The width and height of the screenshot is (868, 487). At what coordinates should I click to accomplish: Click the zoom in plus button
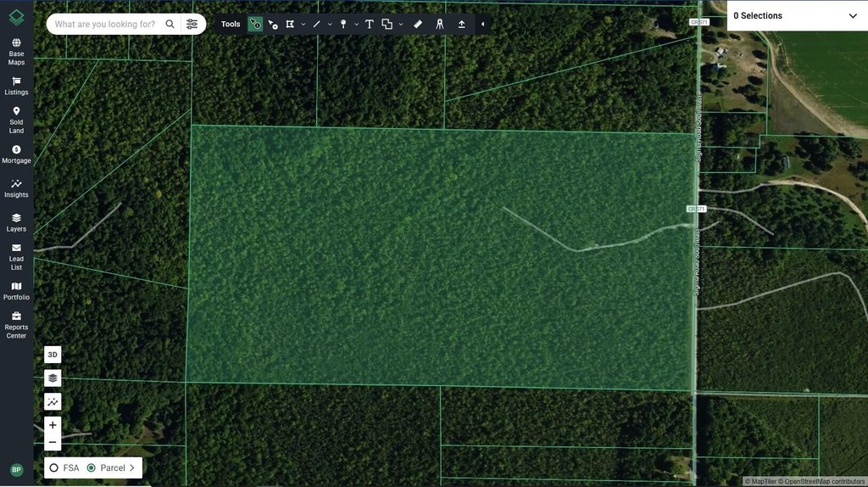pyautogui.click(x=53, y=425)
